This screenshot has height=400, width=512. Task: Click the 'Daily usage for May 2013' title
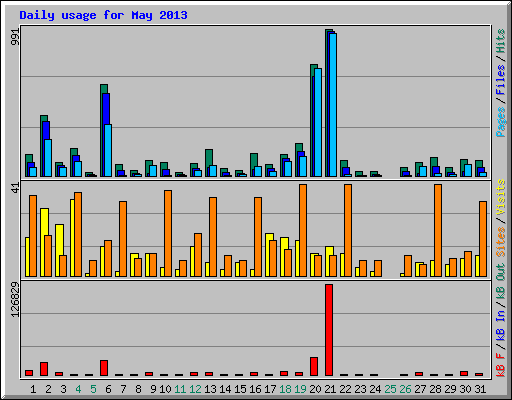pyautogui.click(x=103, y=15)
